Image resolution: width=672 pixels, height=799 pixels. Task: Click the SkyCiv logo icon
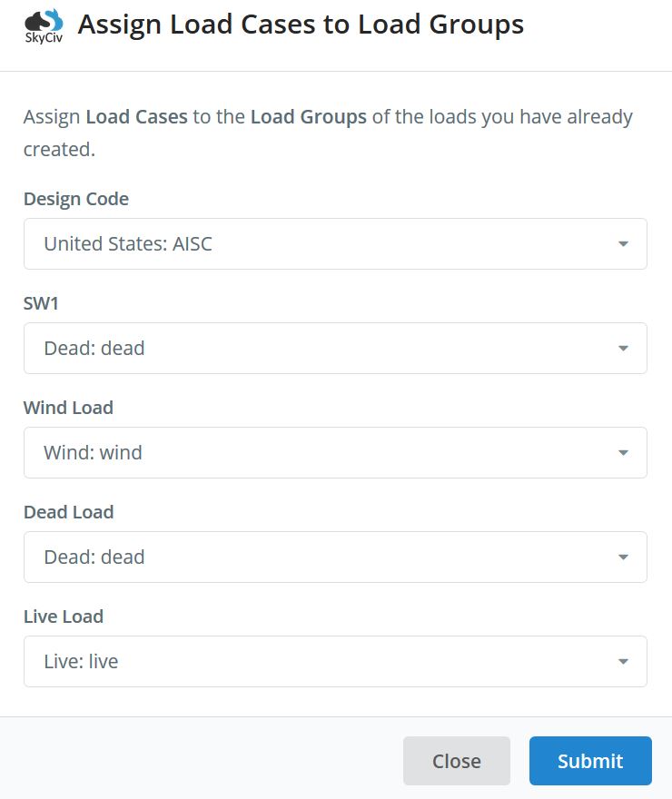coord(44,26)
